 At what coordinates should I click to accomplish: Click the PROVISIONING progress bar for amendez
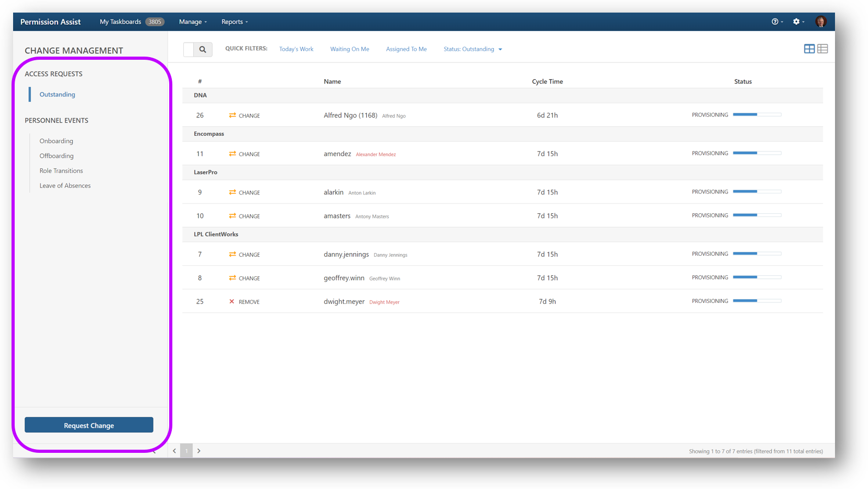(757, 153)
